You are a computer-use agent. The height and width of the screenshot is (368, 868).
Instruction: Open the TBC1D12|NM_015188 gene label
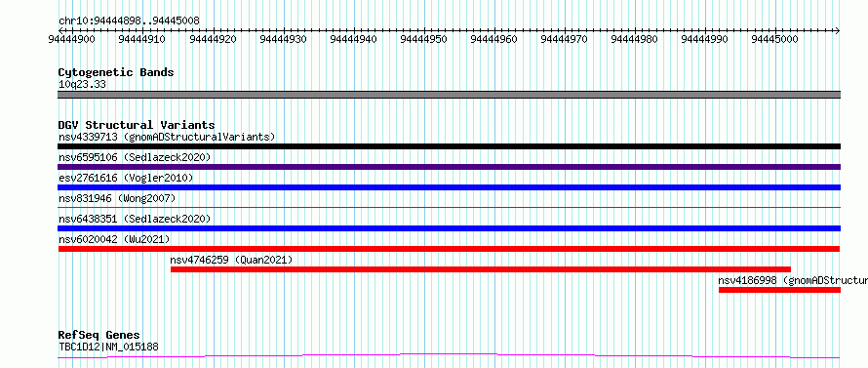(108, 347)
